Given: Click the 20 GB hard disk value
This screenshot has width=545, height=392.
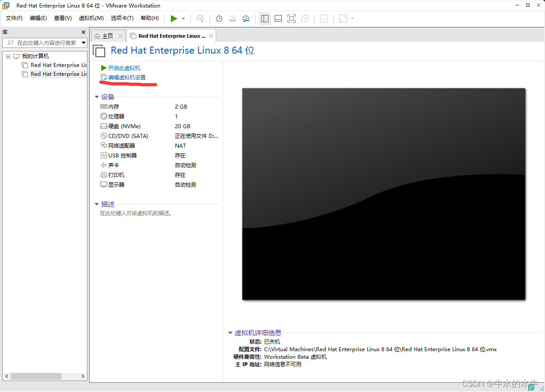Looking at the screenshot, I should [182, 126].
